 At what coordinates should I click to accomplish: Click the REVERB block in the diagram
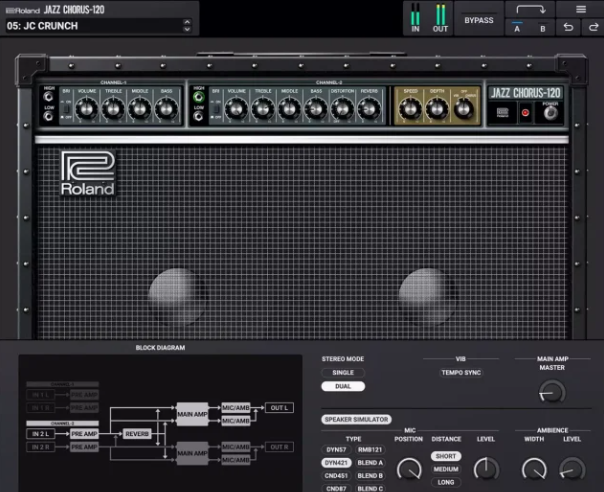click(136, 433)
